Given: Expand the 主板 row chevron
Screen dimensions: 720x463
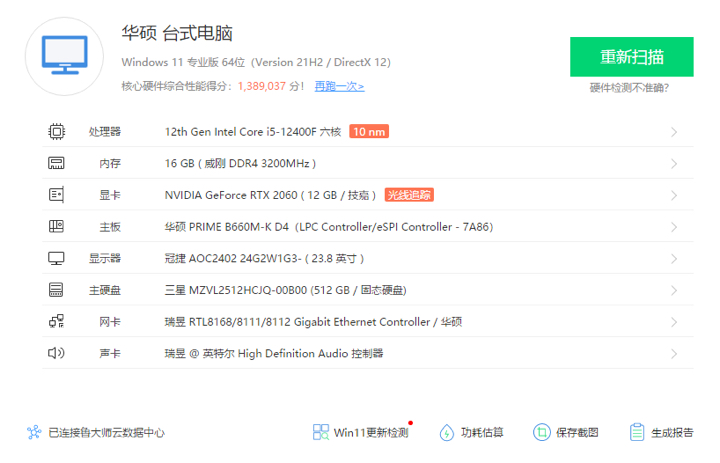Looking at the screenshot, I should 674,227.
